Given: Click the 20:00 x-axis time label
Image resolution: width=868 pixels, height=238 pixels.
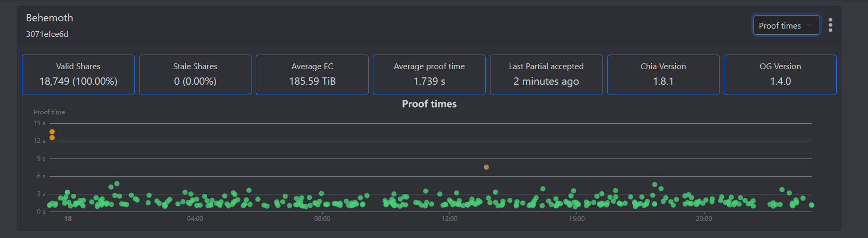Looking at the screenshot, I should pyautogui.click(x=704, y=219).
